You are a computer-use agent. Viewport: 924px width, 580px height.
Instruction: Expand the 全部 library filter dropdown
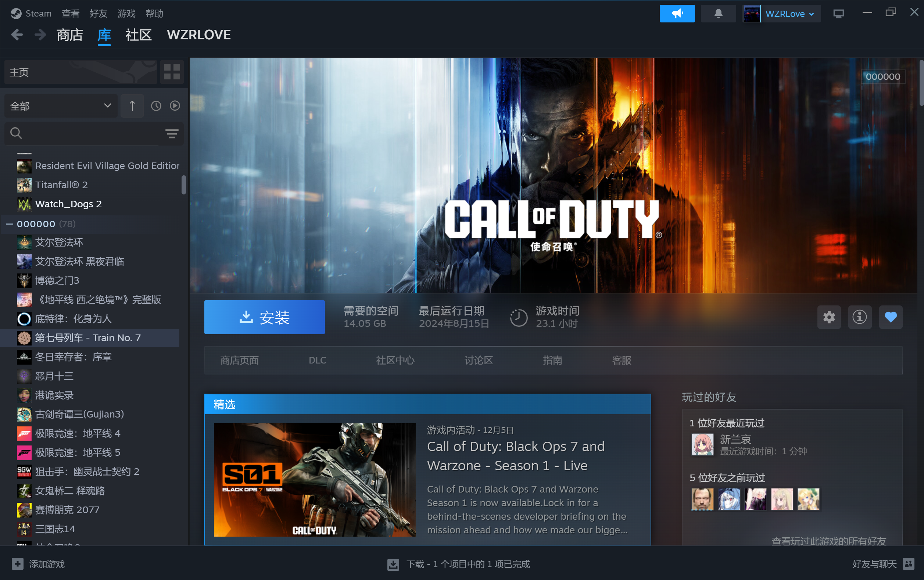61,106
